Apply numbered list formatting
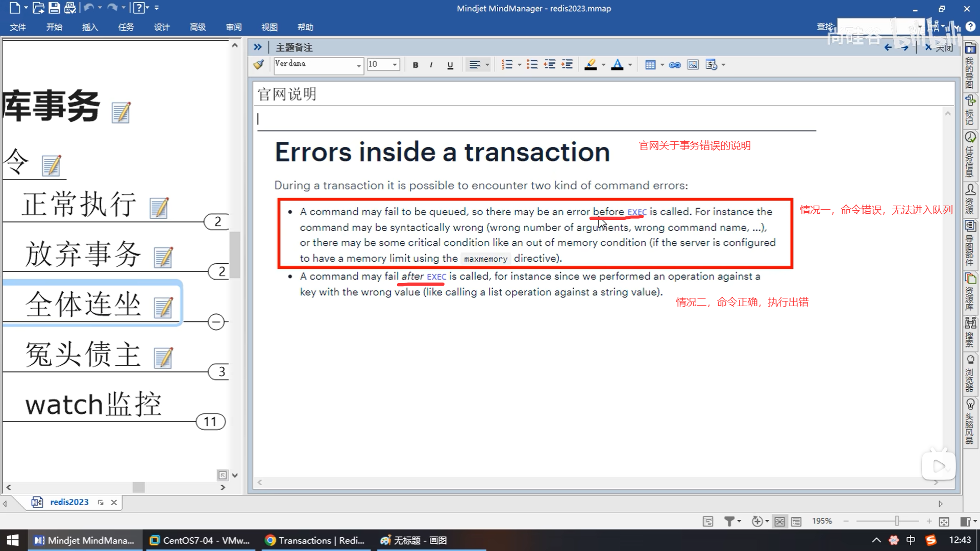This screenshot has height=551, width=980. [x=507, y=65]
